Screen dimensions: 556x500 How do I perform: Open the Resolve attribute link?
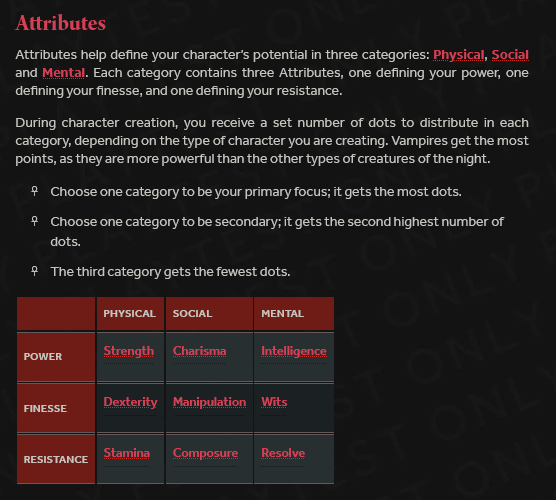[283, 453]
